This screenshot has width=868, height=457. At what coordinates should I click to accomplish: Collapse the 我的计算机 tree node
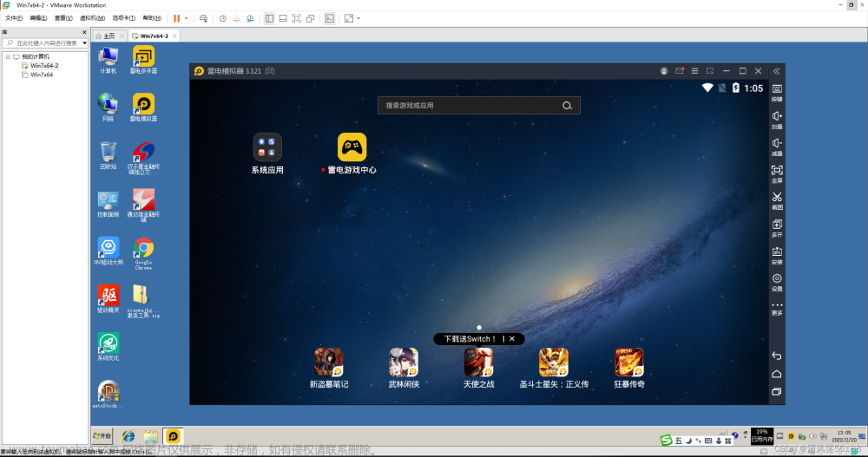pos(8,56)
